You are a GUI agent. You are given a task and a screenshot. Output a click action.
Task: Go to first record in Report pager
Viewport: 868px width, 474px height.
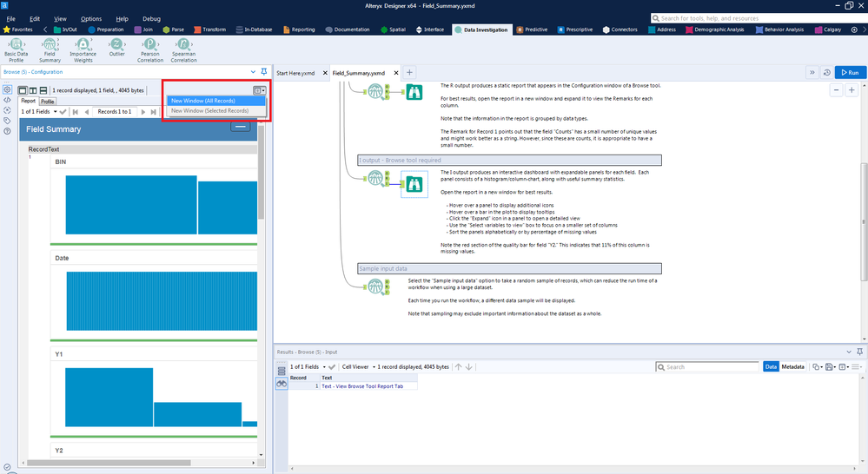(75, 112)
